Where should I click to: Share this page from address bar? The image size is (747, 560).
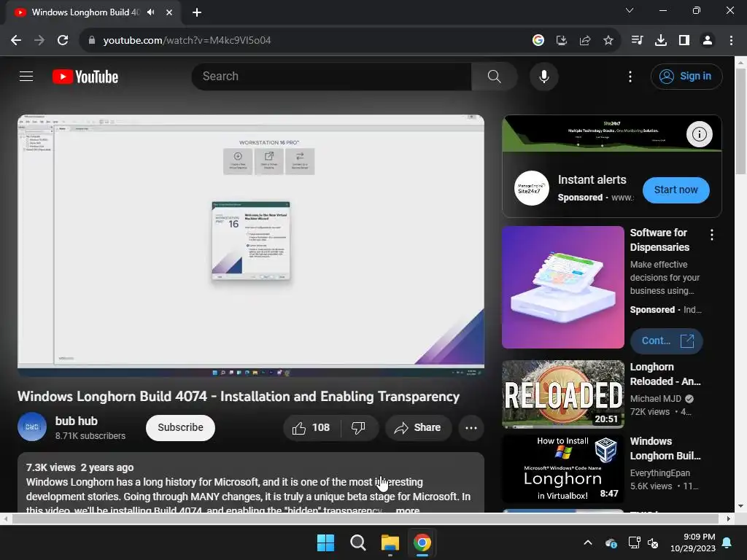(x=584, y=40)
